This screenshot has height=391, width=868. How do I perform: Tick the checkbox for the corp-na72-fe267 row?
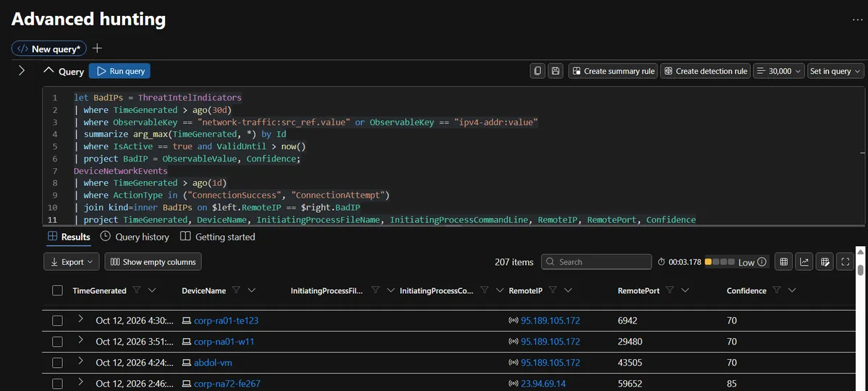coord(58,383)
